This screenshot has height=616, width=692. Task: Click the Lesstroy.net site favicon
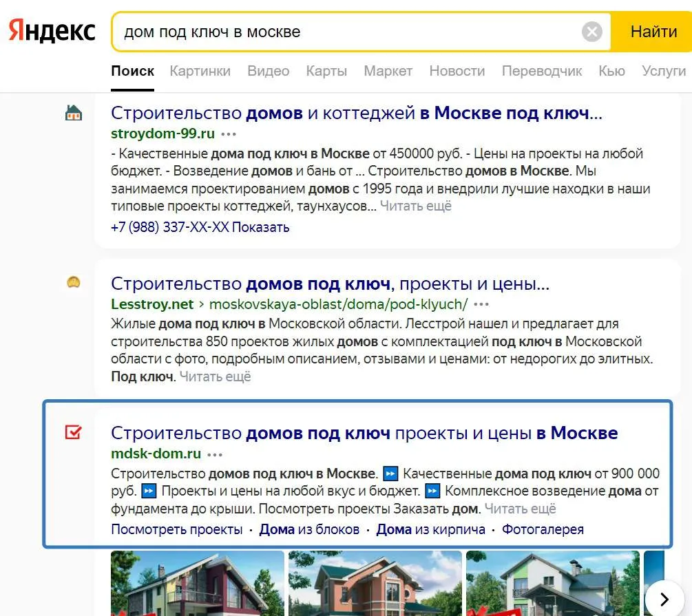click(x=74, y=282)
